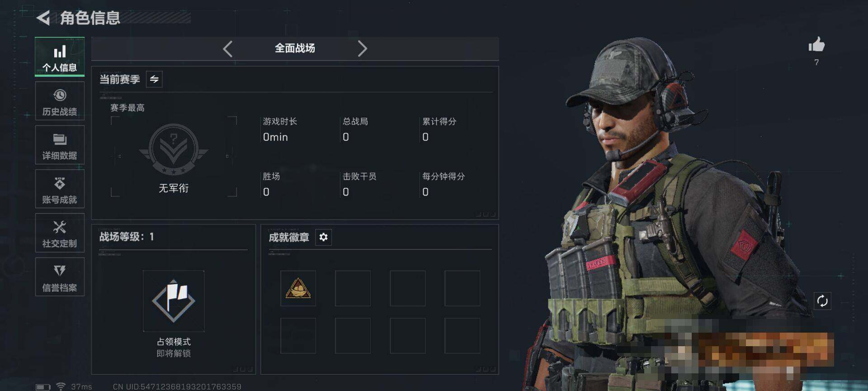
Task: Open the 信誉档案 reputation section
Action: coord(60,277)
